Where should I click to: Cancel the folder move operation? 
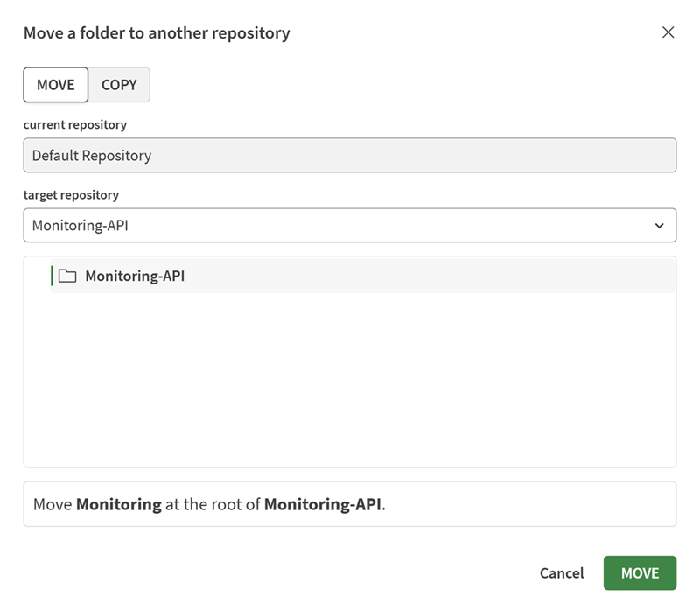click(561, 573)
